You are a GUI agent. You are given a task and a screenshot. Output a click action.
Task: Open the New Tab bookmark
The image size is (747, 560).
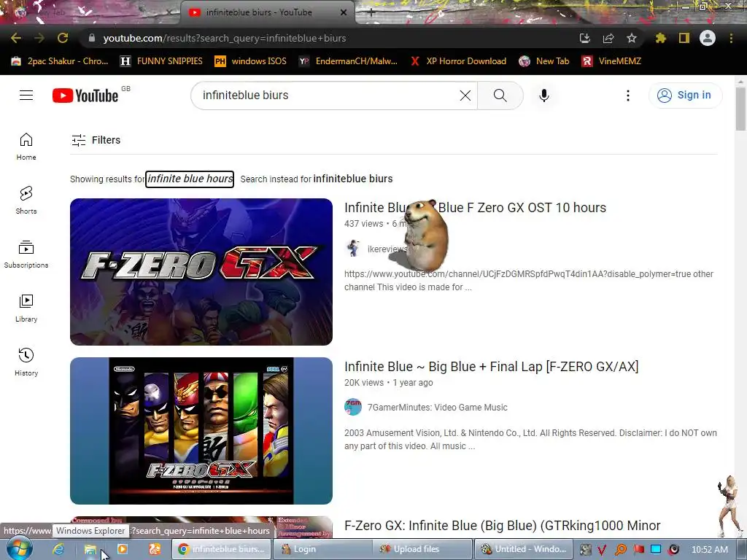pyautogui.click(x=544, y=61)
